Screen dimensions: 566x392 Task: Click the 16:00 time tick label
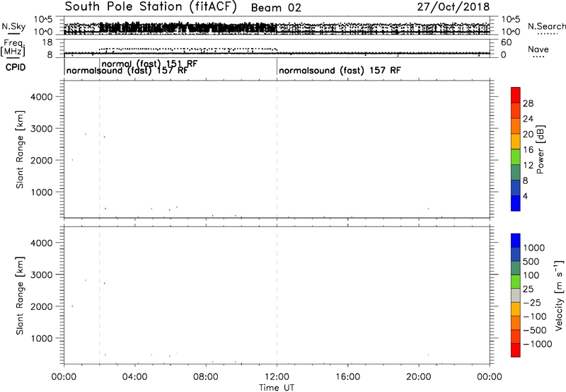click(347, 377)
